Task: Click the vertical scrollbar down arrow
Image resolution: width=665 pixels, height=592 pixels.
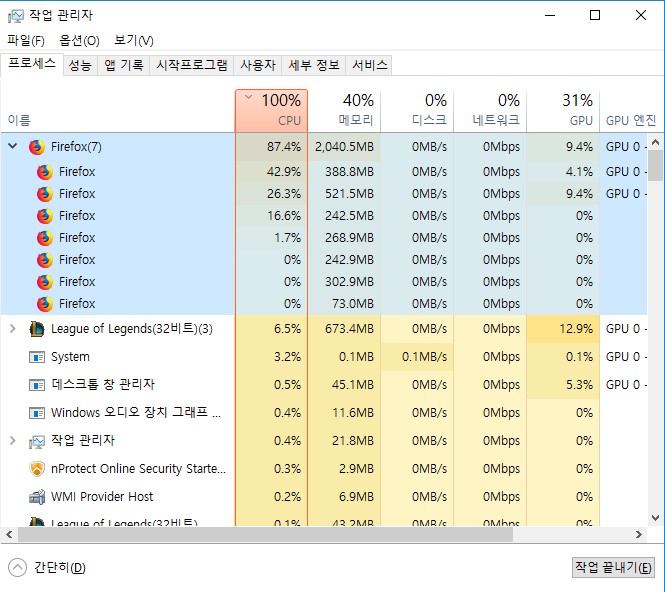Action: pyautogui.click(x=656, y=517)
